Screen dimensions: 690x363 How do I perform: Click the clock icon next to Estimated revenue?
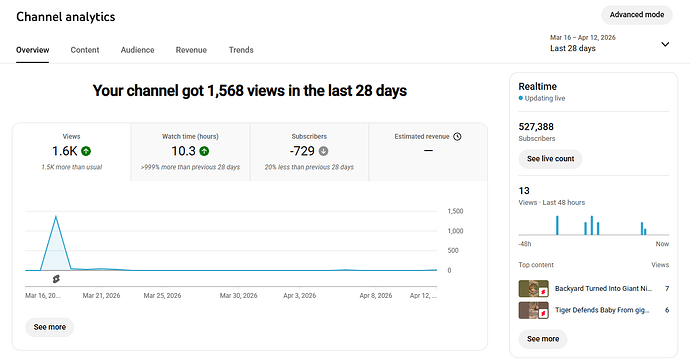(457, 136)
